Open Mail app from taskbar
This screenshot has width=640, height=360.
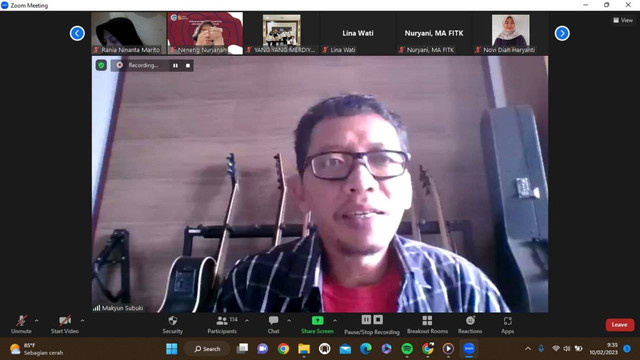(x=345, y=349)
